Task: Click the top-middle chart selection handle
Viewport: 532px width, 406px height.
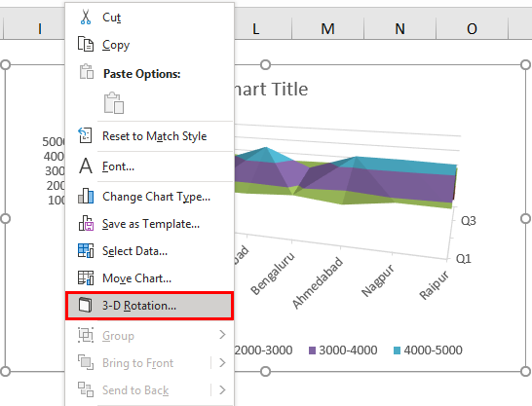Action: click(265, 64)
